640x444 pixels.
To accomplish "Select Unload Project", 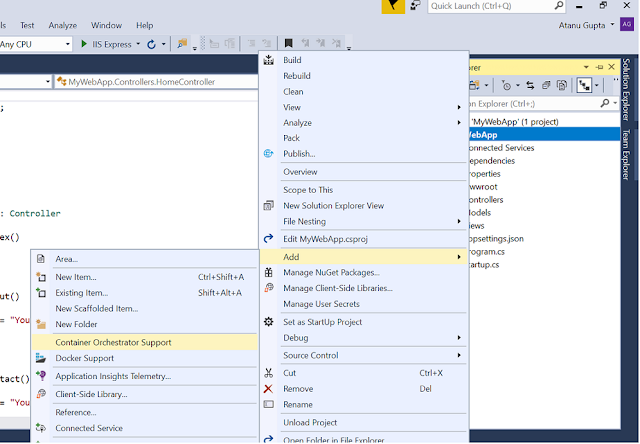I will pos(363,422).
